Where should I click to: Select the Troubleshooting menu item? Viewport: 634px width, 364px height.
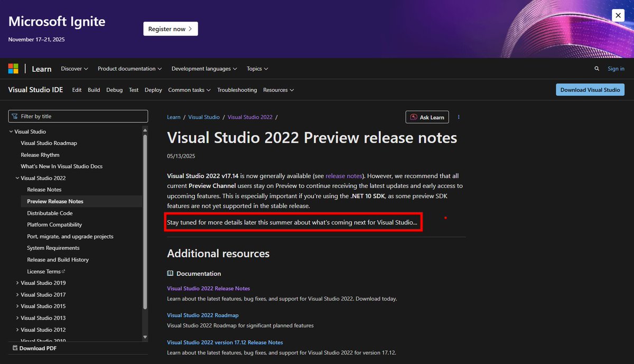[x=237, y=90]
